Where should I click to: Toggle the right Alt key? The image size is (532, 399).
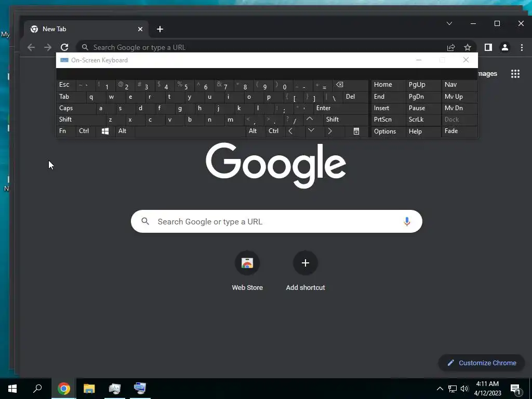click(x=256, y=131)
